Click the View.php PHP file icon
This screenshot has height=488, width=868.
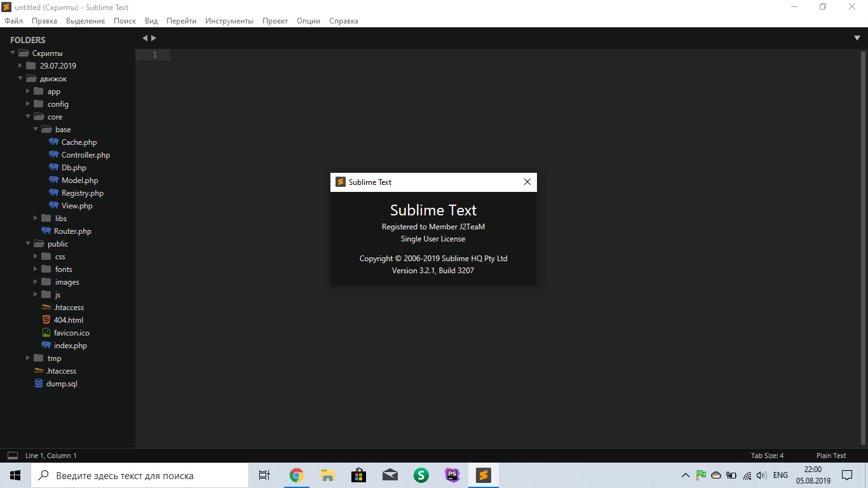pos(54,206)
